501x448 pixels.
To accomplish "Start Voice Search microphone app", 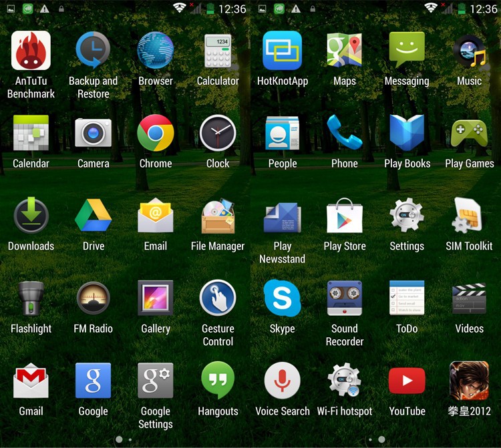I will (x=282, y=381).
